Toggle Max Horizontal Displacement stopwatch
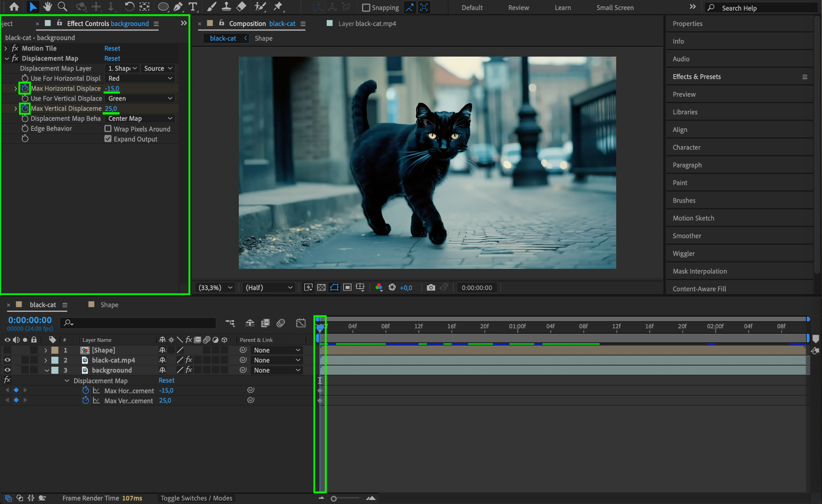Screen dimensions: 822x504 pyautogui.click(x=25, y=88)
